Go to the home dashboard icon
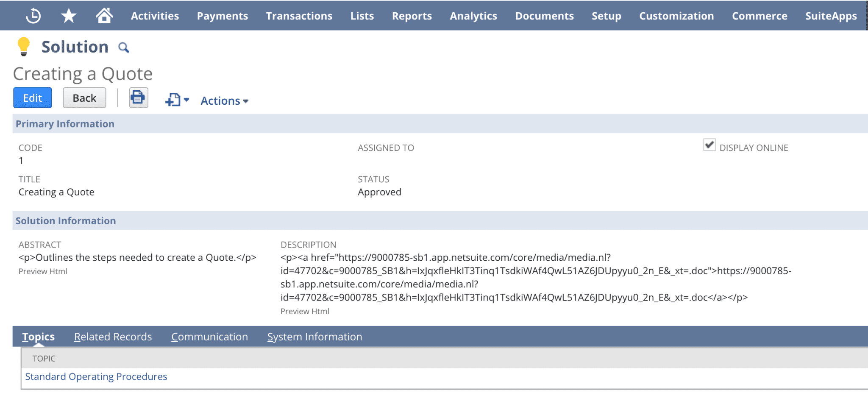 104,15
